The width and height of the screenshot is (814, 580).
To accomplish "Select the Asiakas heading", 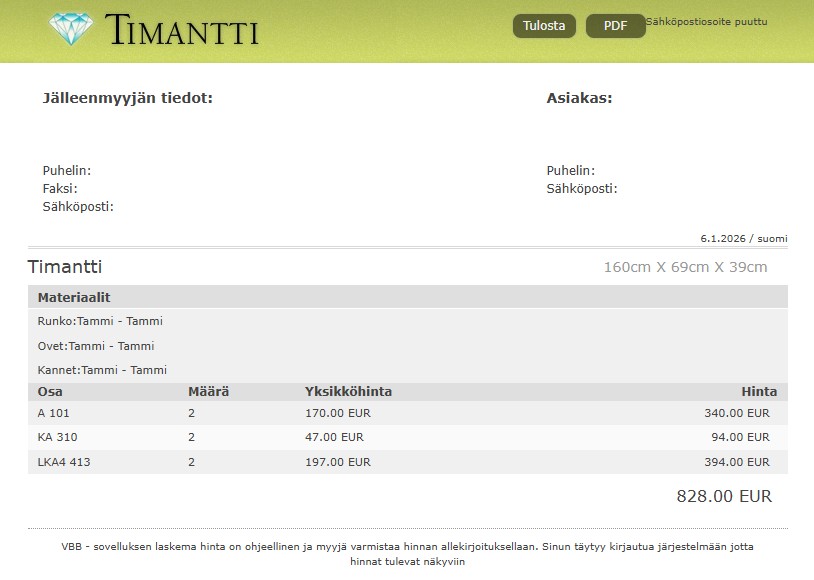I will (x=579, y=98).
